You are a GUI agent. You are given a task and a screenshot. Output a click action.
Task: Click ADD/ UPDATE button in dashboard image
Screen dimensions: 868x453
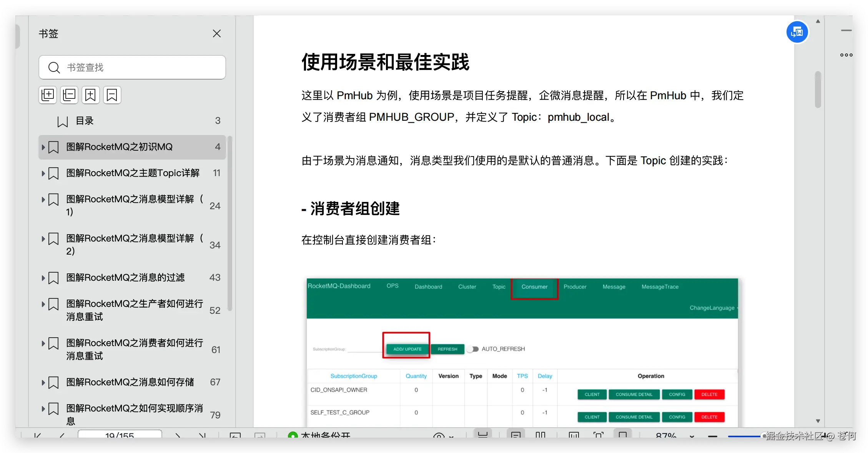pyautogui.click(x=407, y=349)
